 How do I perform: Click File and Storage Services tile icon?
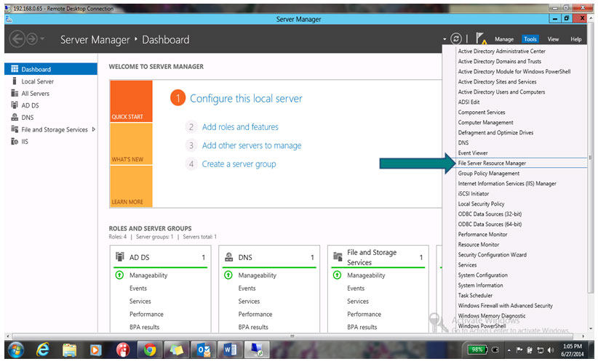[338, 256]
